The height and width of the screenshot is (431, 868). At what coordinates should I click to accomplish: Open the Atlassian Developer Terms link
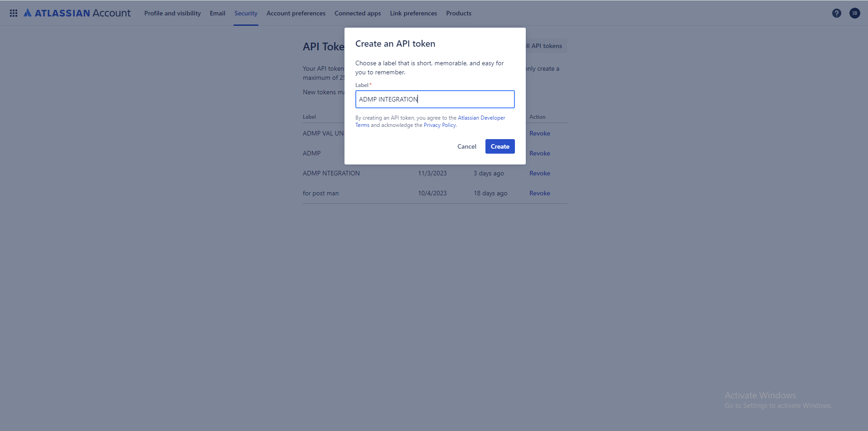(481, 117)
